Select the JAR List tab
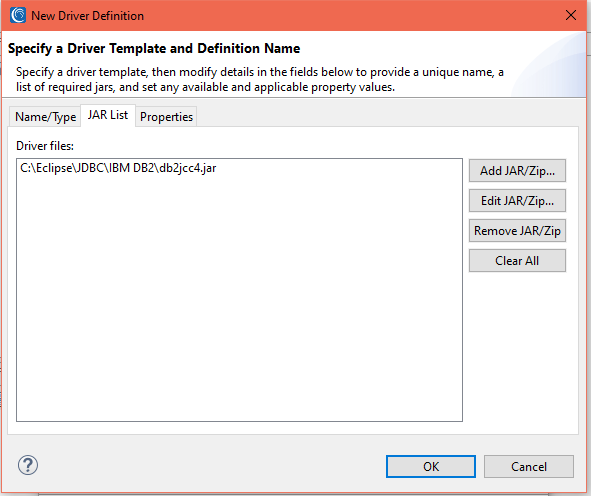This screenshot has width=591, height=496. [108, 115]
